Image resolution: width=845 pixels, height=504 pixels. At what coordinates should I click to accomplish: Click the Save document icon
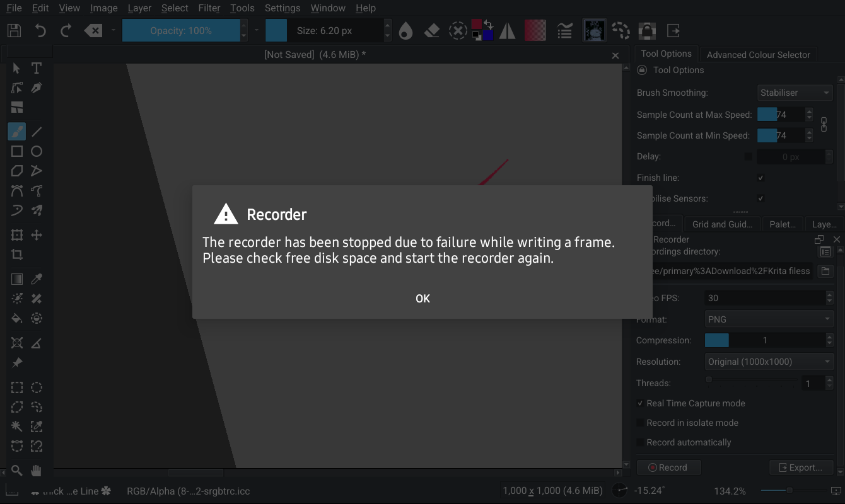(14, 30)
